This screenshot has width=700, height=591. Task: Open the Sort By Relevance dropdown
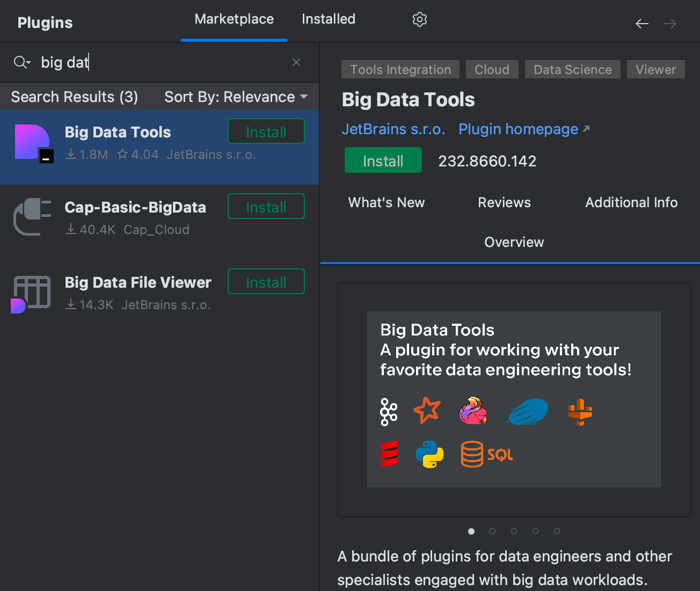click(234, 97)
